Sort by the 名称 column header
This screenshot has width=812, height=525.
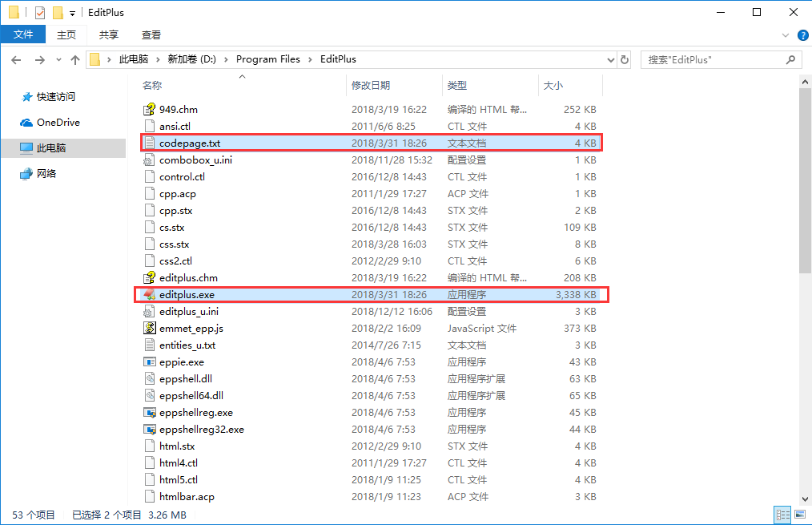coord(243,85)
